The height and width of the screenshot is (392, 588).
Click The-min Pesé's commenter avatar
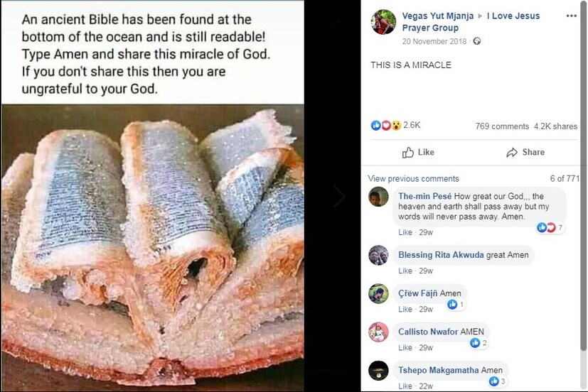[x=378, y=197]
